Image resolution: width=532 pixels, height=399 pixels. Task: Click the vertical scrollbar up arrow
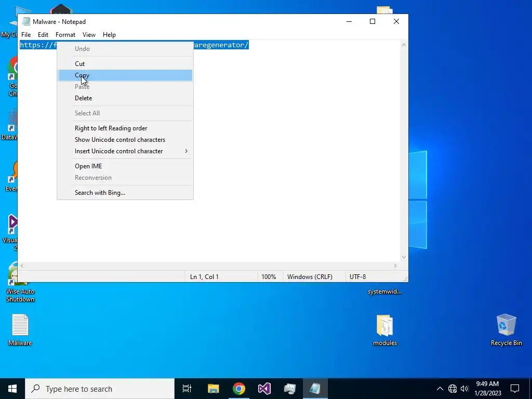[x=404, y=45]
